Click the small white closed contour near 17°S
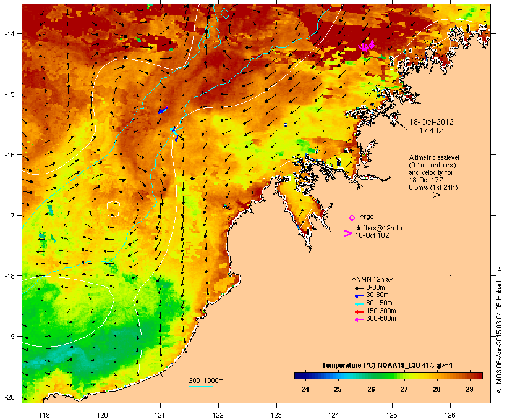 pyautogui.click(x=114, y=209)
